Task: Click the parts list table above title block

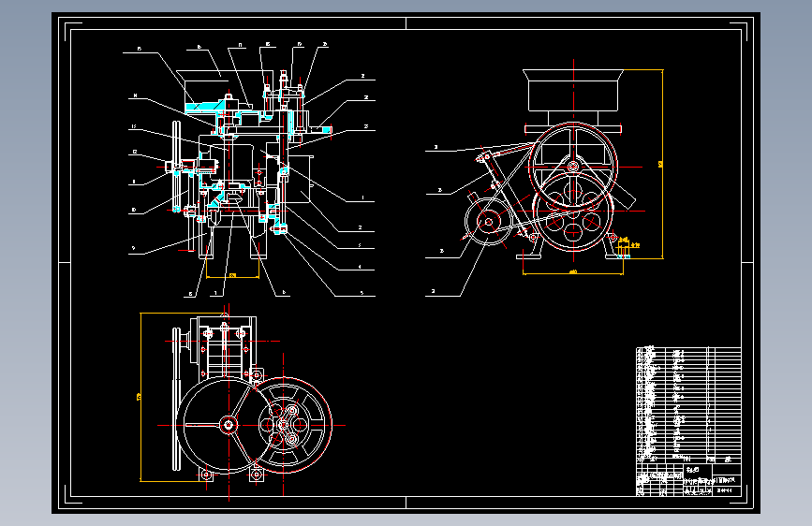Action: click(688, 405)
